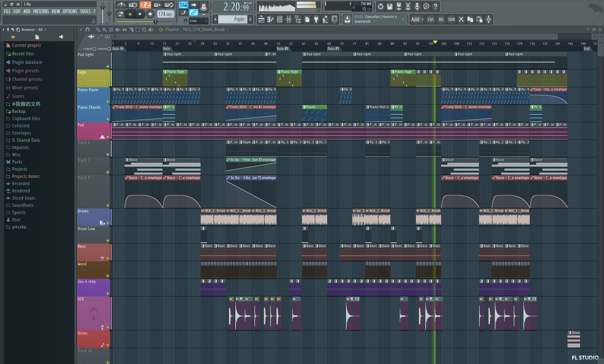Toggle the 3.2 countdown before recording
The width and height of the screenshot is (604, 364).
pyautogui.click(x=145, y=5)
